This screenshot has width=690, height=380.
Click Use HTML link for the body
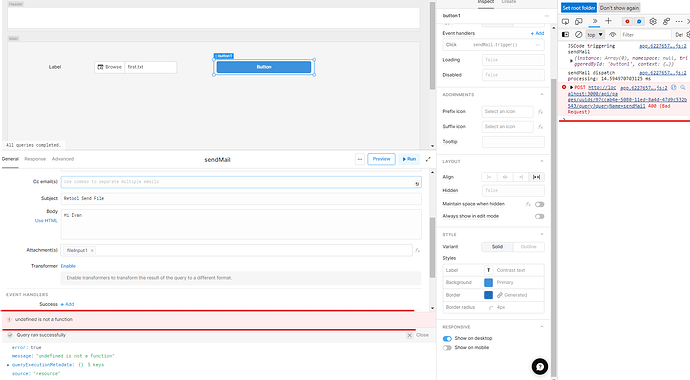[46, 221]
